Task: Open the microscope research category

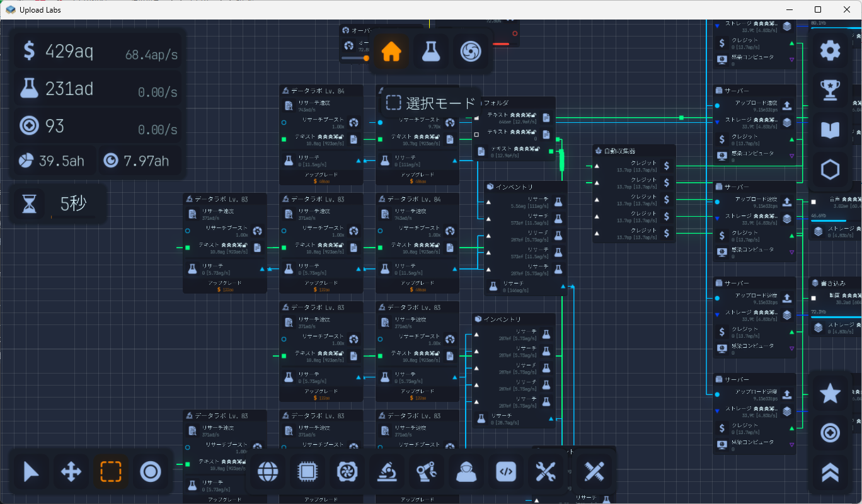Action: tap(388, 472)
